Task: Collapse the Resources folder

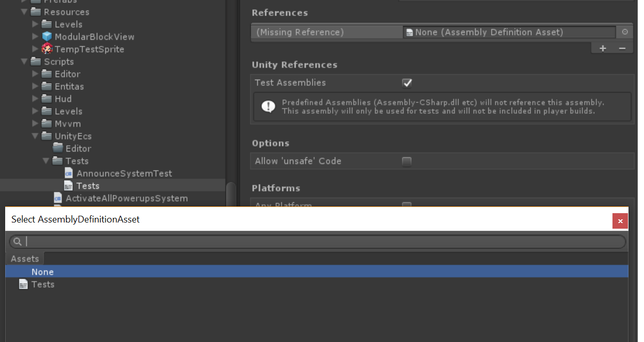Action: coord(24,11)
